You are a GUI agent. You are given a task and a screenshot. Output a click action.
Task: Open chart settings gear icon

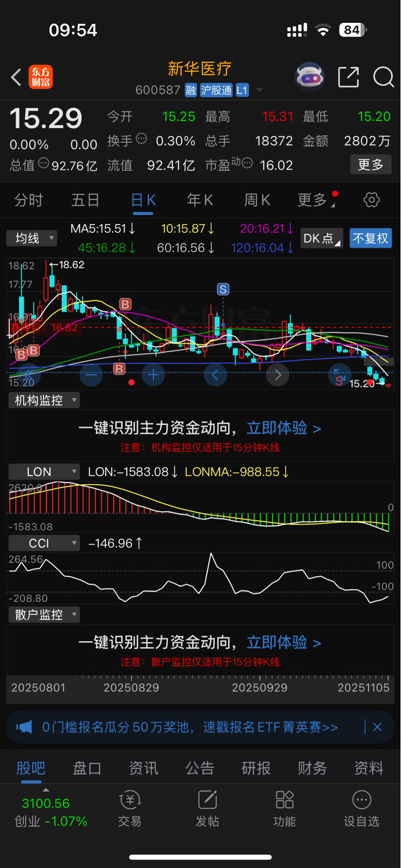371,200
